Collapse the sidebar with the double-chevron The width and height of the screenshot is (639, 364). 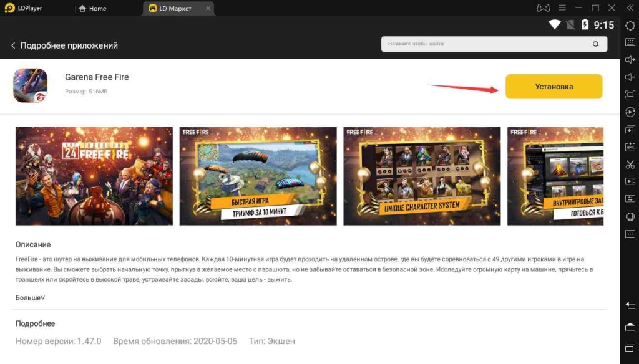click(632, 7)
